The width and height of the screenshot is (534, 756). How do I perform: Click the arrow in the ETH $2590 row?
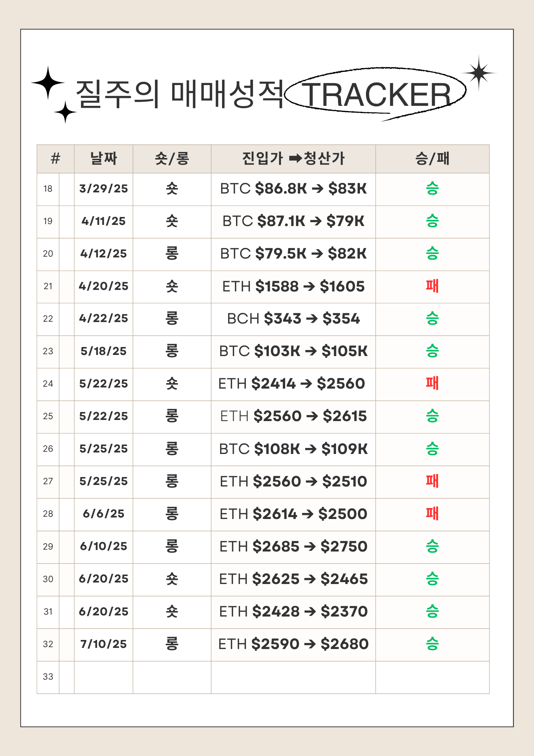[310, 644]
